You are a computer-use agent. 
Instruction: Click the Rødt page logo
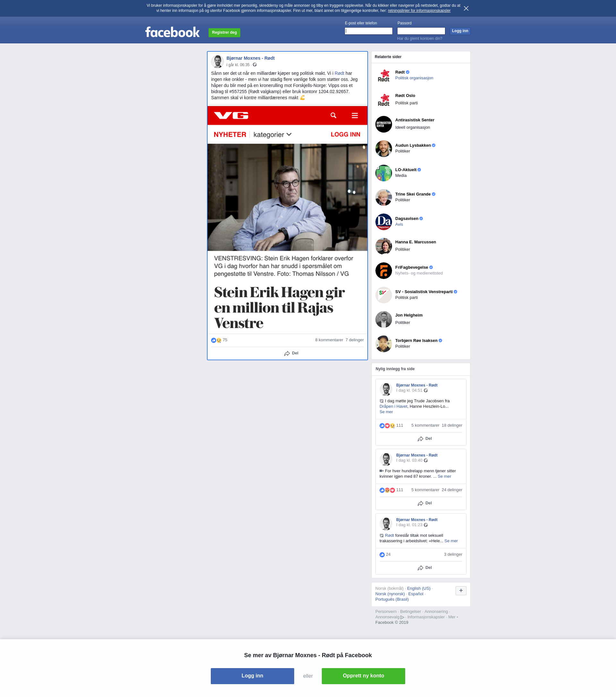[384, 76]
